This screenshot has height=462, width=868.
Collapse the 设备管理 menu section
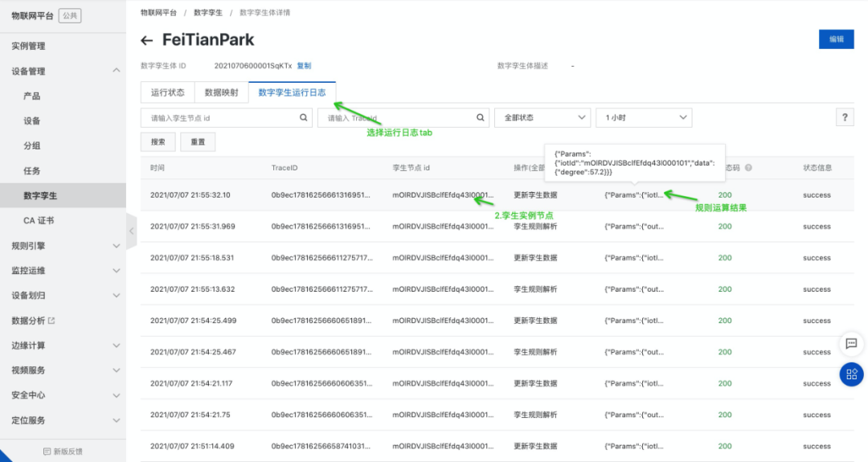(117, 70)
